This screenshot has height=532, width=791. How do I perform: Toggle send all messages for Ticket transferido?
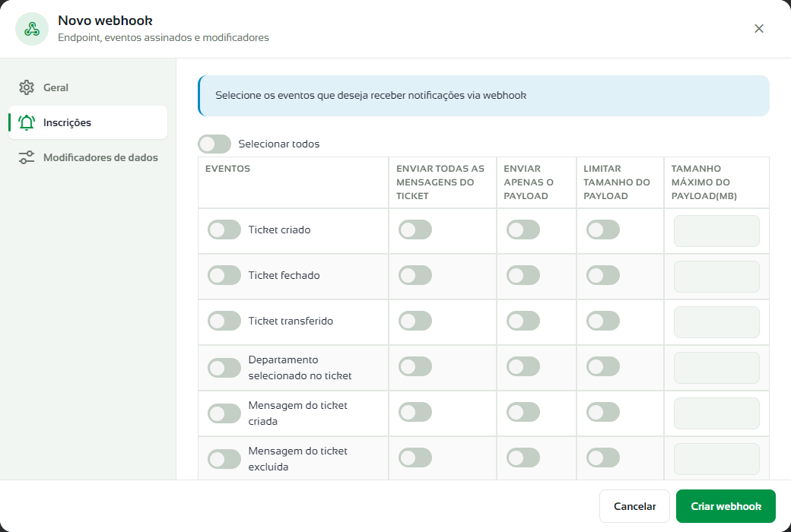(415, 321)
